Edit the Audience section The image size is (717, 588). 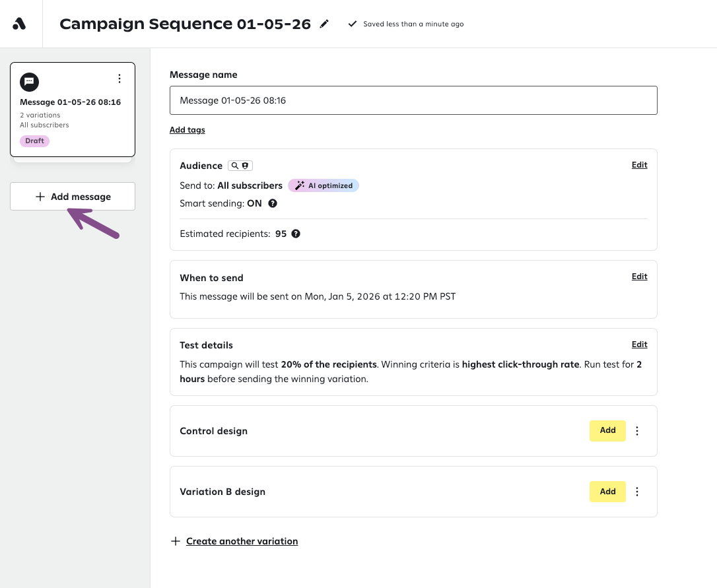639,165
